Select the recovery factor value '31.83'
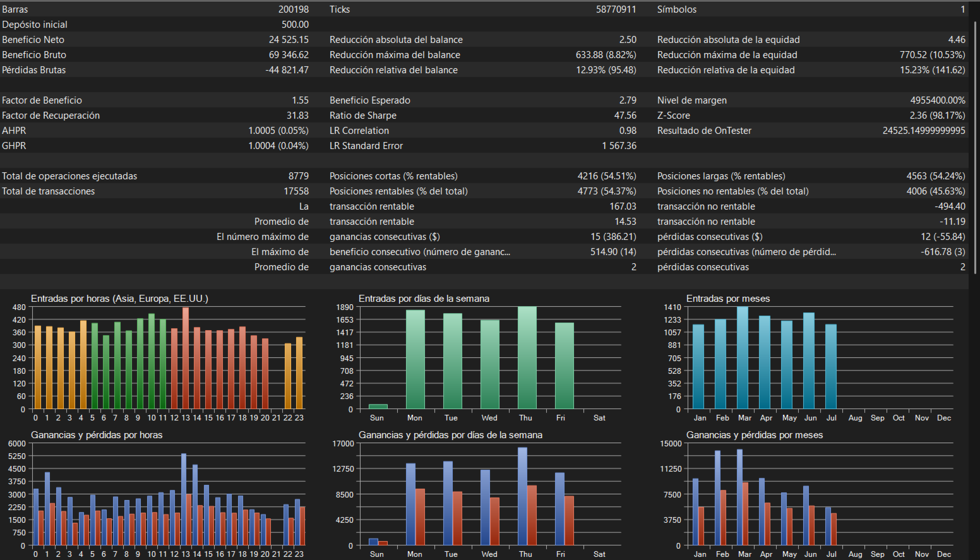Viewport: 980px width, 560px height. pos(298,116)
